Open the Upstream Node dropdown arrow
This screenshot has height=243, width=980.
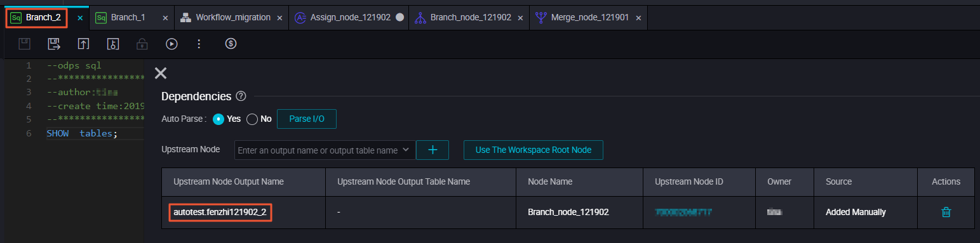406,150
